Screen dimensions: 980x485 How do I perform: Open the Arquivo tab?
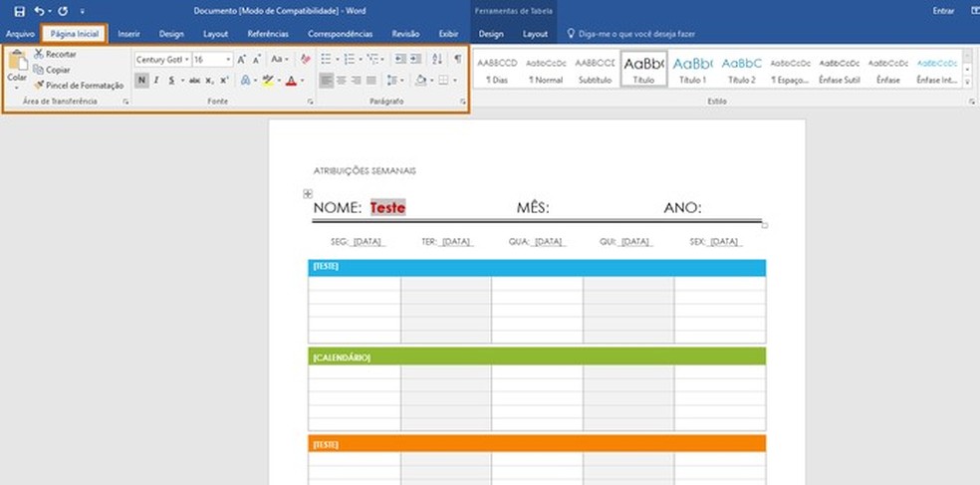[x=20, y=34]
